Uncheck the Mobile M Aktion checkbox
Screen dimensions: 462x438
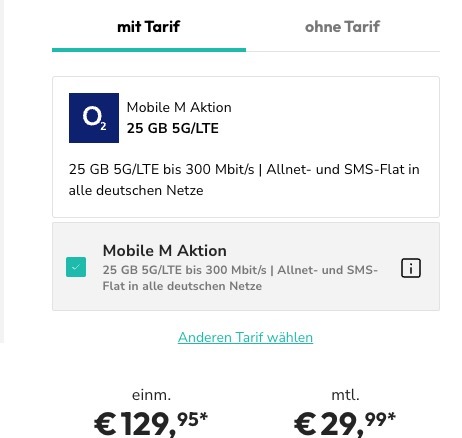(76, 267)
